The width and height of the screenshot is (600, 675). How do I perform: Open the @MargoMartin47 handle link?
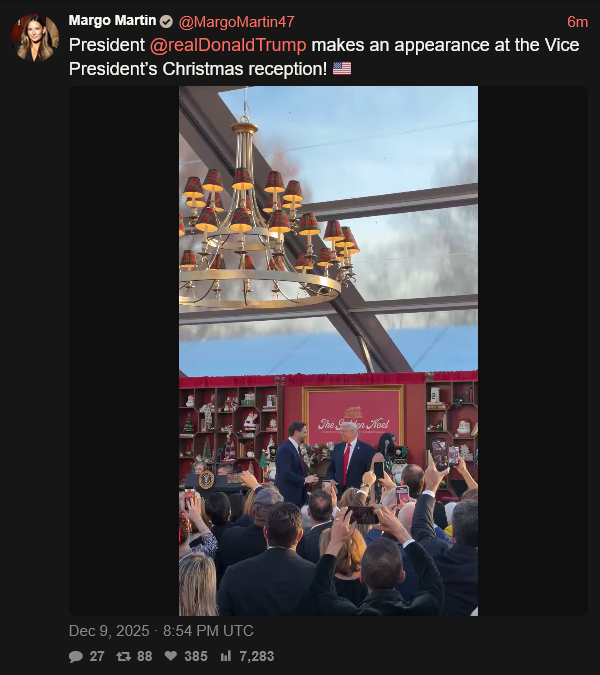[x=236, y=22]
